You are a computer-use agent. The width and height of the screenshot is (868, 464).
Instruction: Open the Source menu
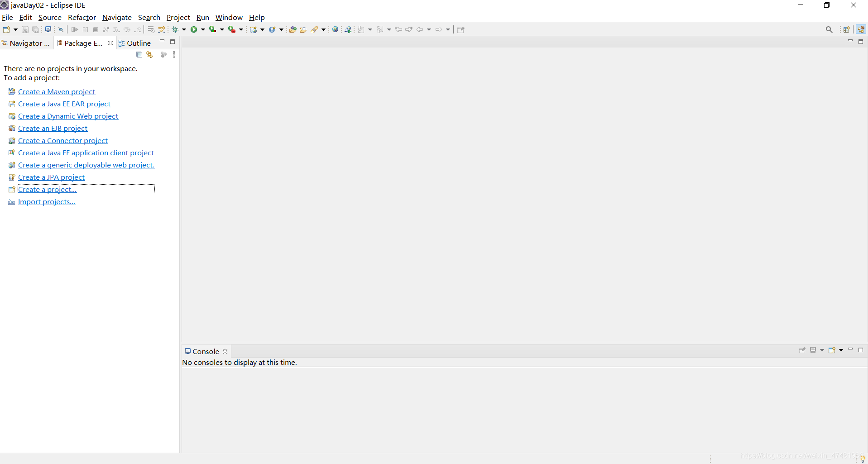pyautogui.click(x=50, y=18)
